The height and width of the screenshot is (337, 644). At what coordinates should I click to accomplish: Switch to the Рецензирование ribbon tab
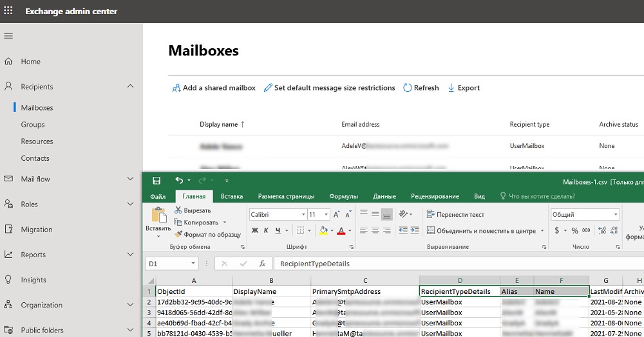click(x=435, y=196)
